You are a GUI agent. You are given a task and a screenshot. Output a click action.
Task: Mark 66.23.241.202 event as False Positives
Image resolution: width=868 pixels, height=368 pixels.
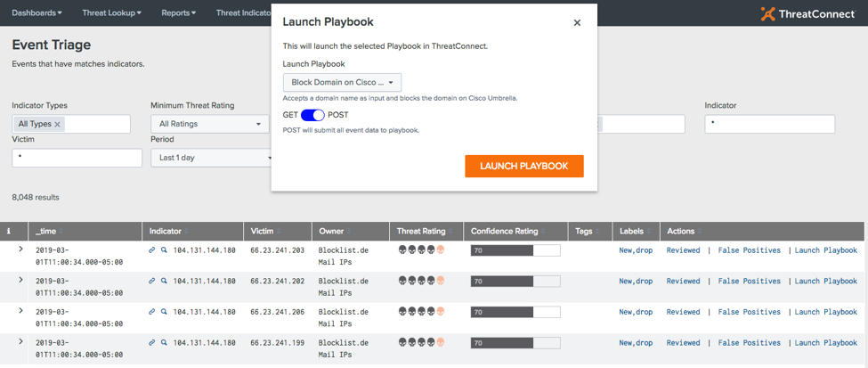tap(749, 281)
